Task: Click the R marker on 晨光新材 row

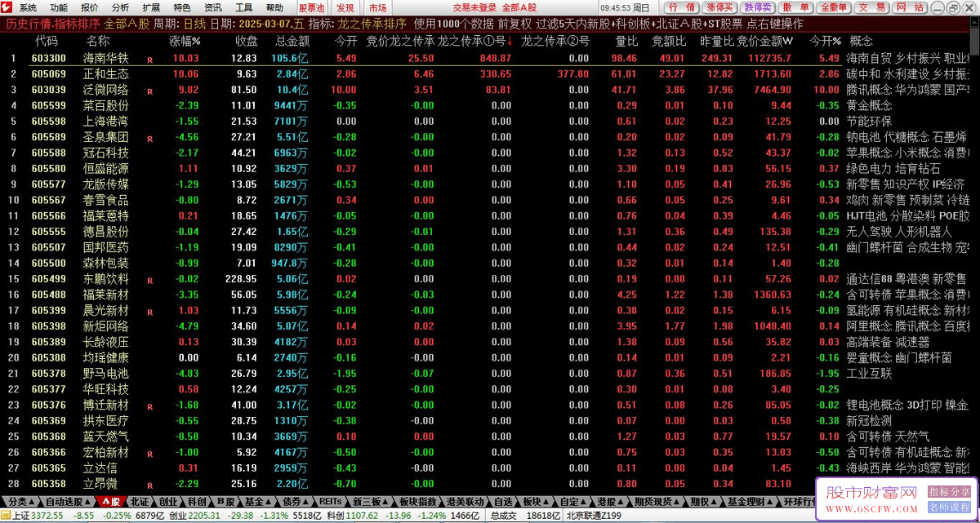Action: pyautogui.click(x=149, y=312)
